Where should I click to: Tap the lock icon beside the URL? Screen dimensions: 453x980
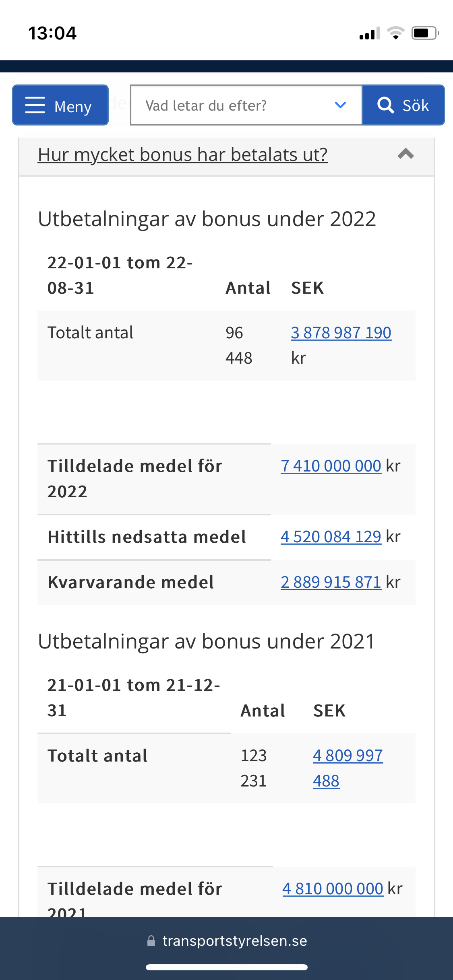click(x=151, y=941)
